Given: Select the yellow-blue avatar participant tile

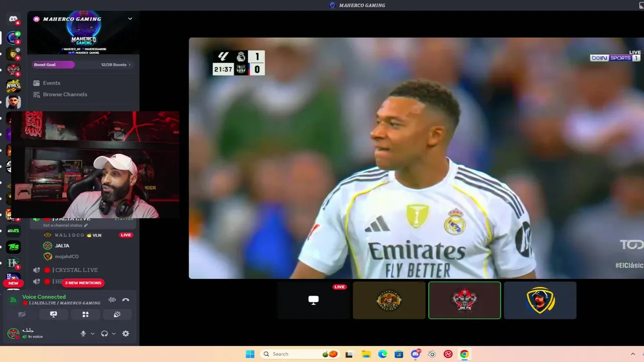Looking at the screenshot, I should (x=540, y=300).
